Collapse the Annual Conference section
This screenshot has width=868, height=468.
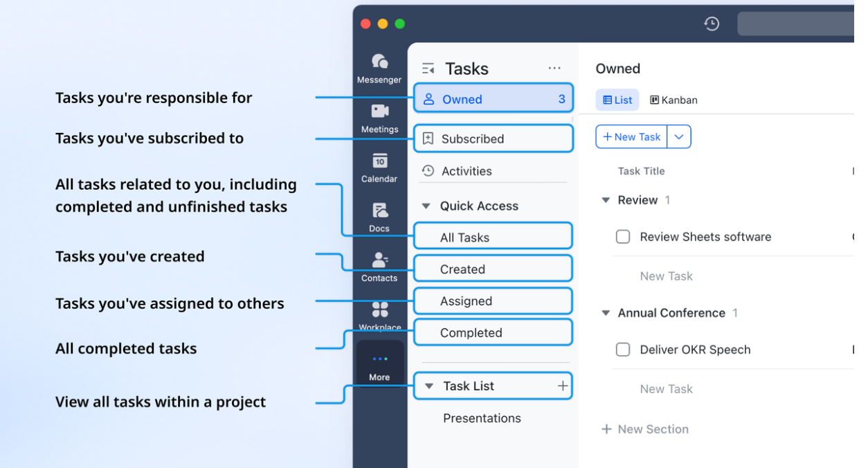coord(606,313)
